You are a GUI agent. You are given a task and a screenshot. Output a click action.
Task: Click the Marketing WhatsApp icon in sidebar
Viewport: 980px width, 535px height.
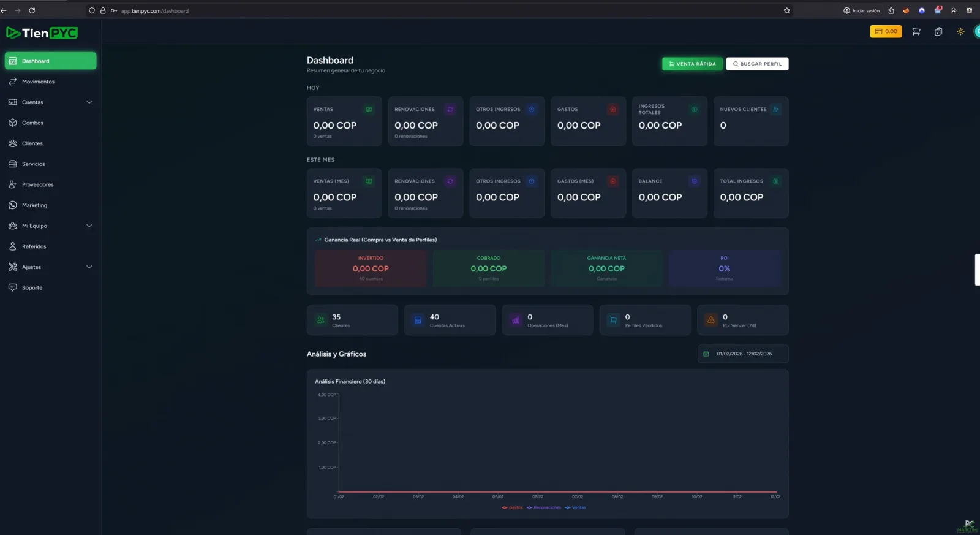13,205
